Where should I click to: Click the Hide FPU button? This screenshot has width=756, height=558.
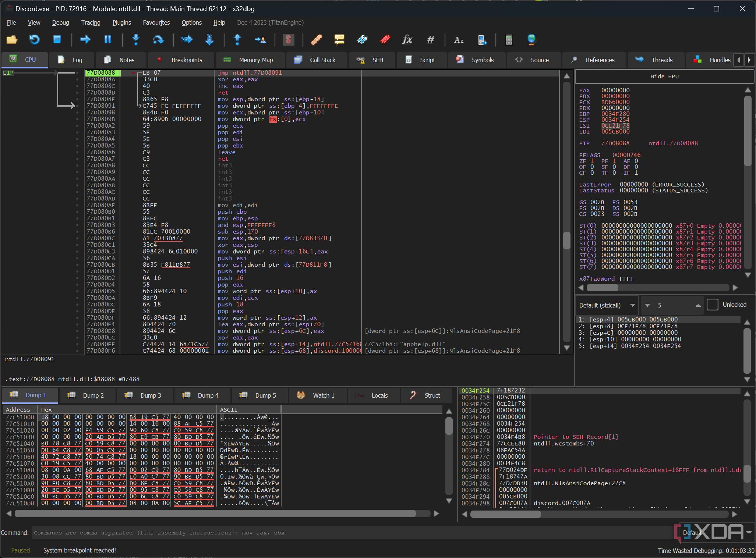pyautogui.click(x=664, y=77)
